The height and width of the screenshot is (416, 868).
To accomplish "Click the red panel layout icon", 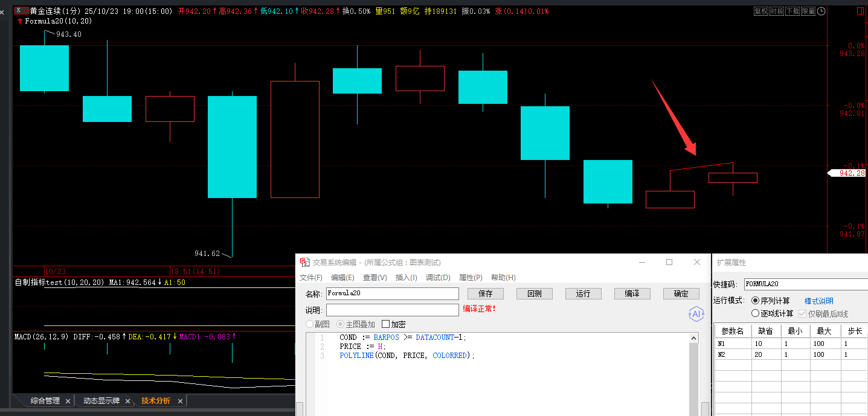I will [x=860, y=11].
